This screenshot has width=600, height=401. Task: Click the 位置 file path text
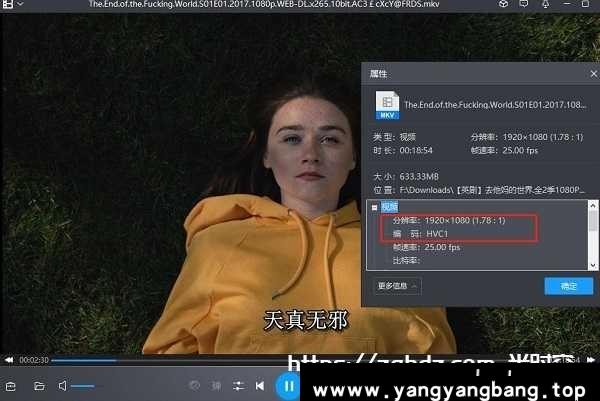click(x=479, y=190)
